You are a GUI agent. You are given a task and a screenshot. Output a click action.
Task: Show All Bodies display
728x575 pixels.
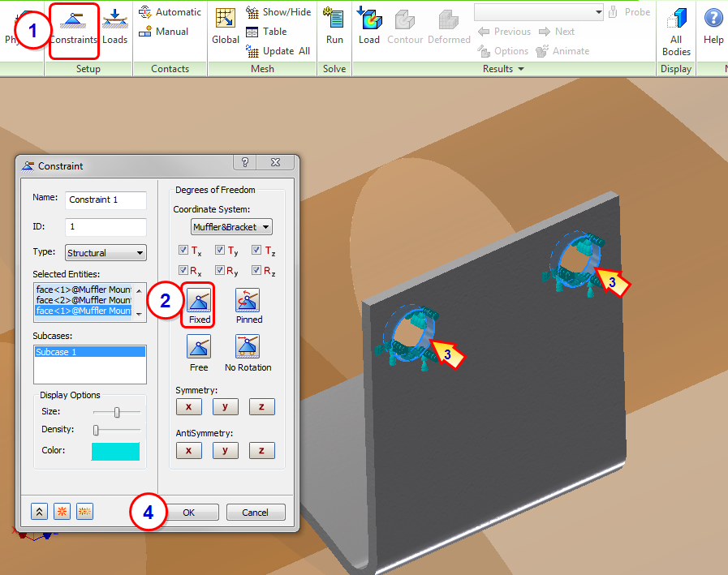click(x=676, y=32)
